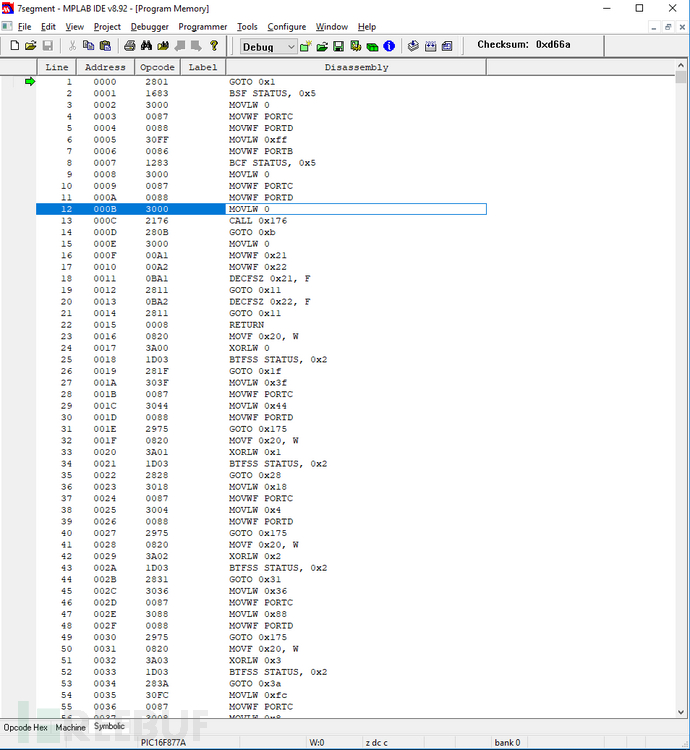This screenshot has width=690, height=750.
Task: Click BSF STATUS, 0x5 on line 2
Action: coord(272,93)
